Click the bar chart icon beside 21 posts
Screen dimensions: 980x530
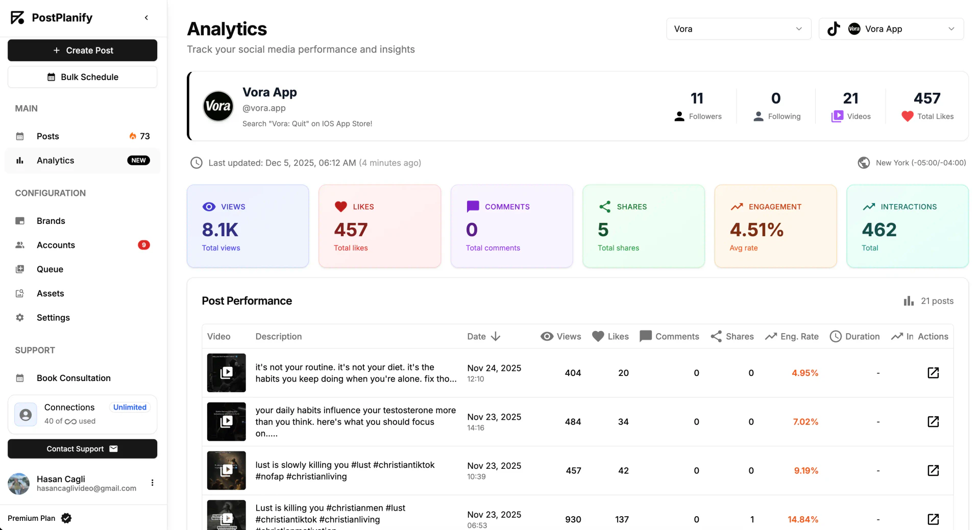(908, 301)
